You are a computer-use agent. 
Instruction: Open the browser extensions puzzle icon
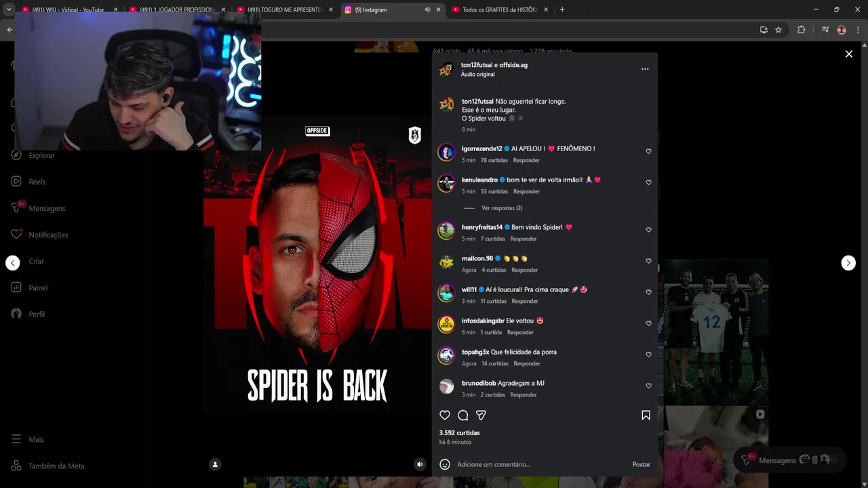click(801, 30)
